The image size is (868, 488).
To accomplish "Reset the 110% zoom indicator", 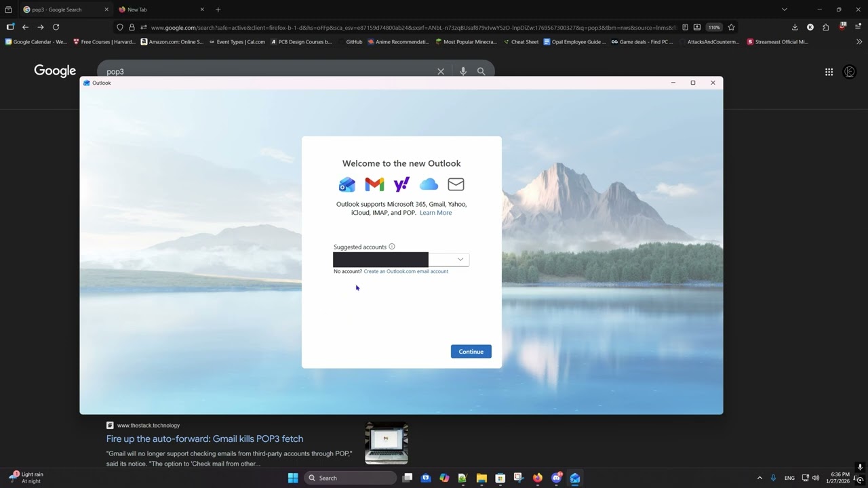I will pos(714,27).
